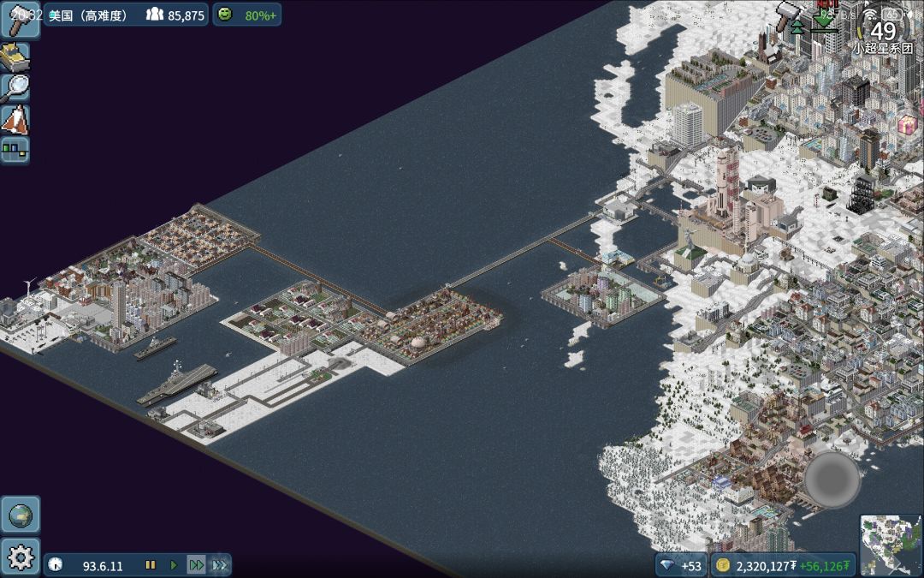This screenshot has height=578, width=924.
Task: Open the happiness 80%+ rating panel
Action: (x=247, y=15)
